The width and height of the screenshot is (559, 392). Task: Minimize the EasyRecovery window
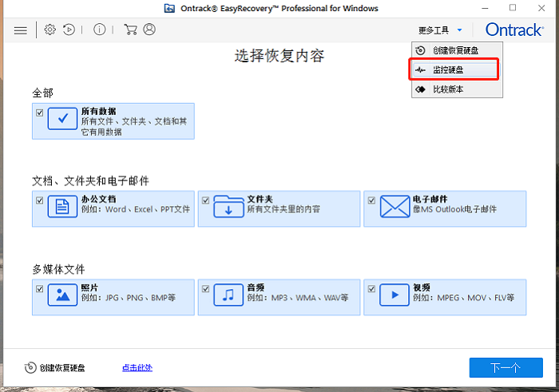485,8
